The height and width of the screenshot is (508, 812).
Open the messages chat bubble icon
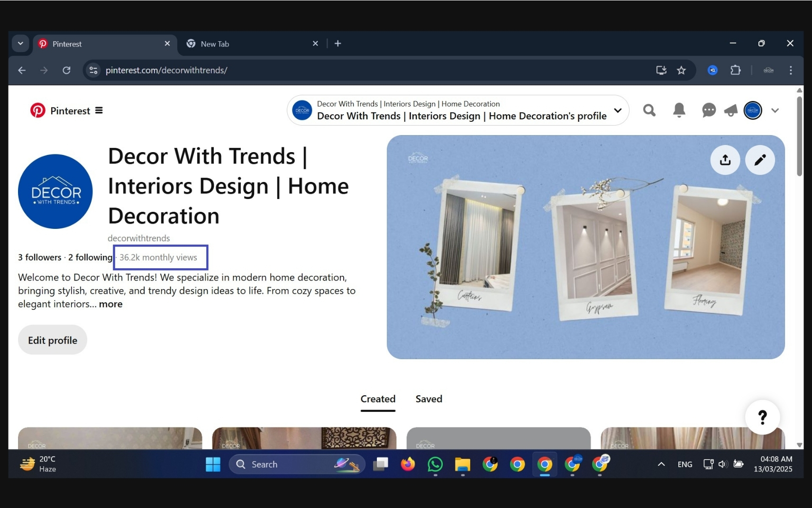pos(709,110)
